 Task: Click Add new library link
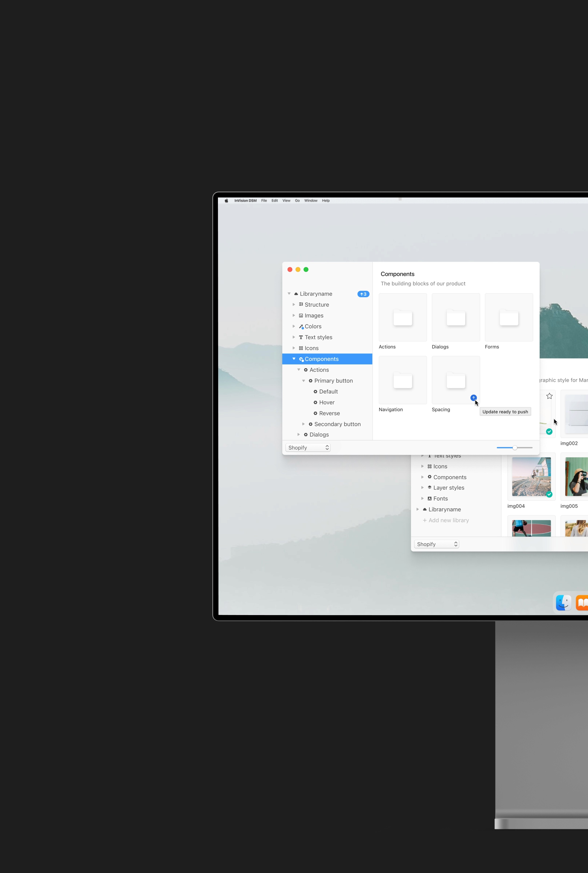click(x=445, y=520)
